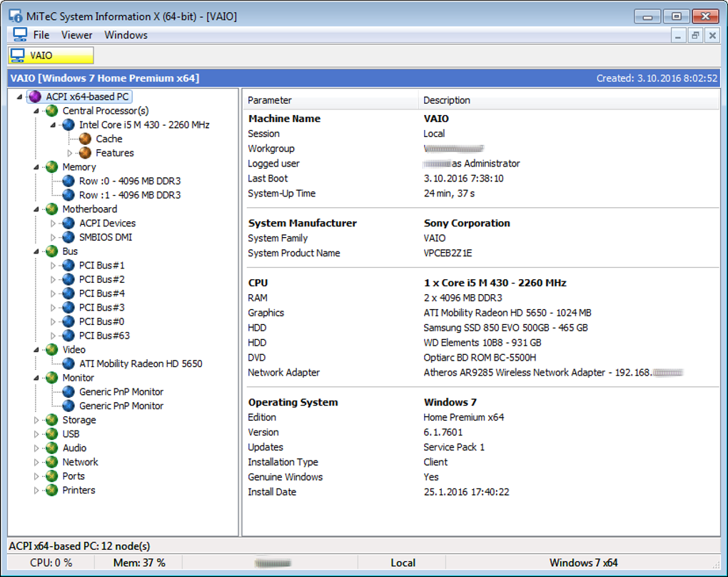The image size is (728, 577).
Task: Click the orange Cache node icon
Action: 85,139
